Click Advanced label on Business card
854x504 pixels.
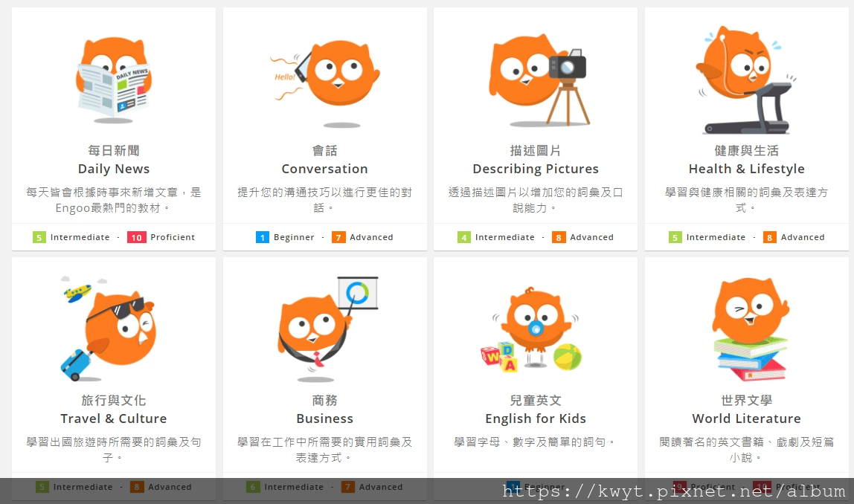click(x=381, y=487)
